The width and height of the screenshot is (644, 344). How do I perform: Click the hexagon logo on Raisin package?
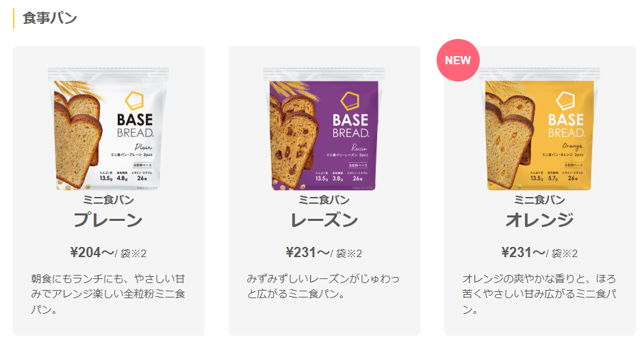(x=350, y=101)
